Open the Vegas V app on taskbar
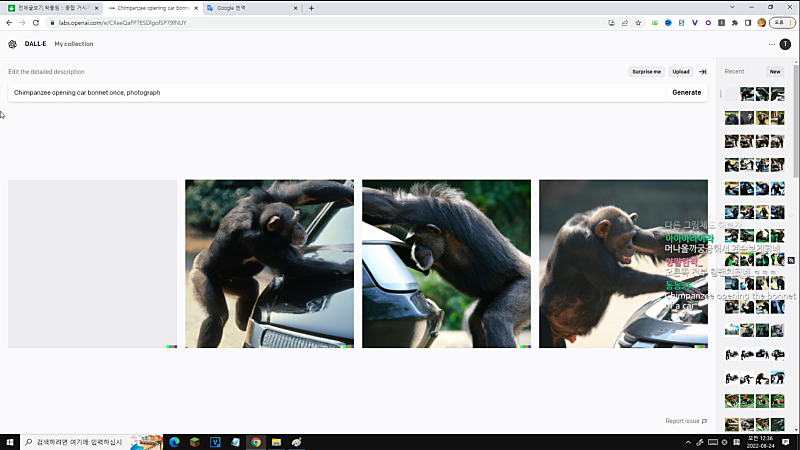Viewport: 800px width, 450px height. 215,442
